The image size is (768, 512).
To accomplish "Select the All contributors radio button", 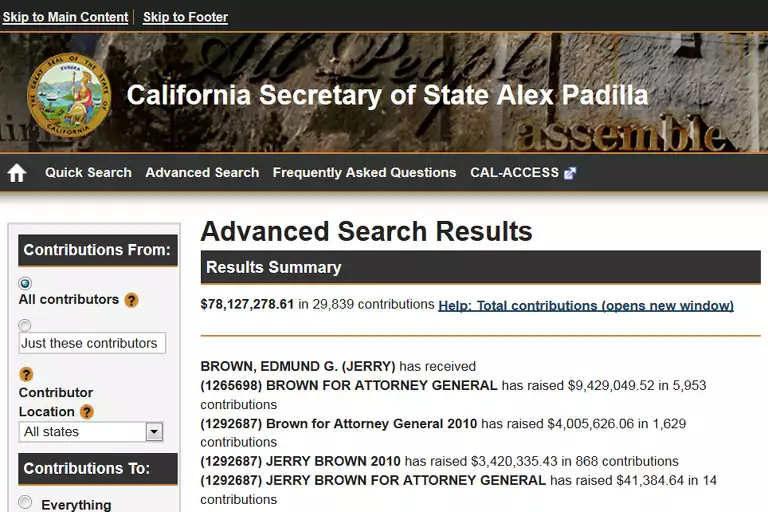I will (x=25, y=283).
